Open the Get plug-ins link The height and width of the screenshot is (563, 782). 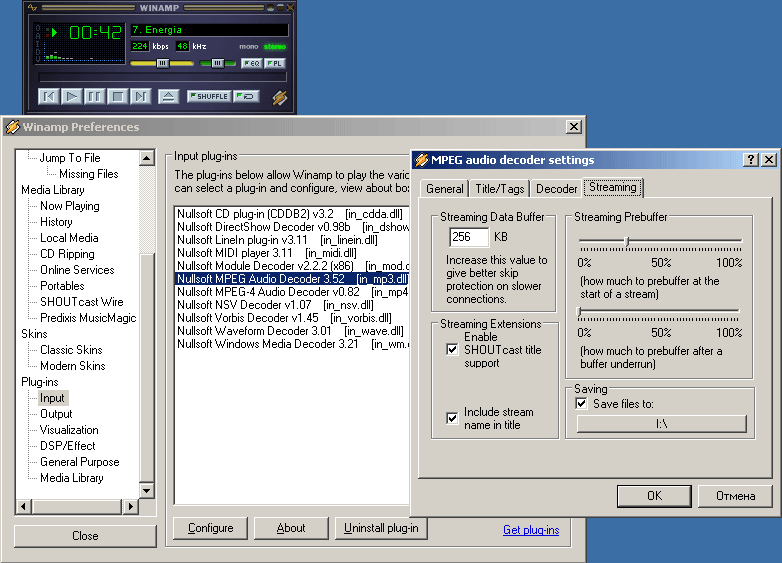click(x=531, y=530)
